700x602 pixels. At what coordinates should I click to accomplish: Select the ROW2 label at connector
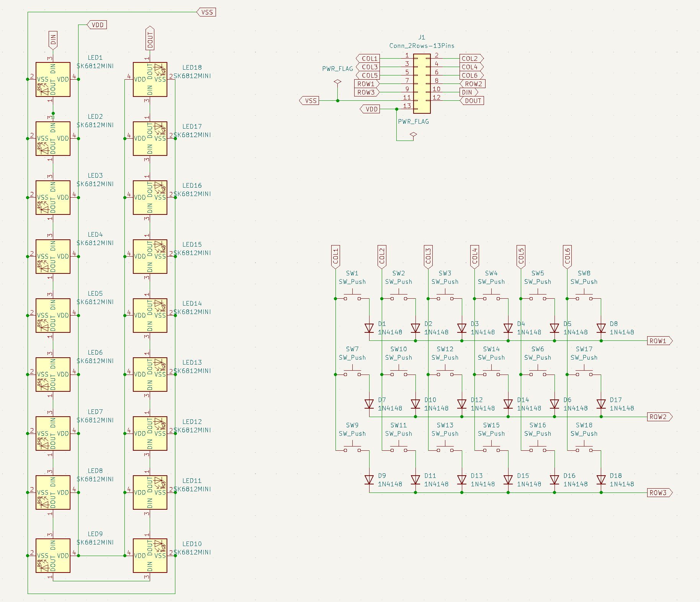(x=473, y=84)
